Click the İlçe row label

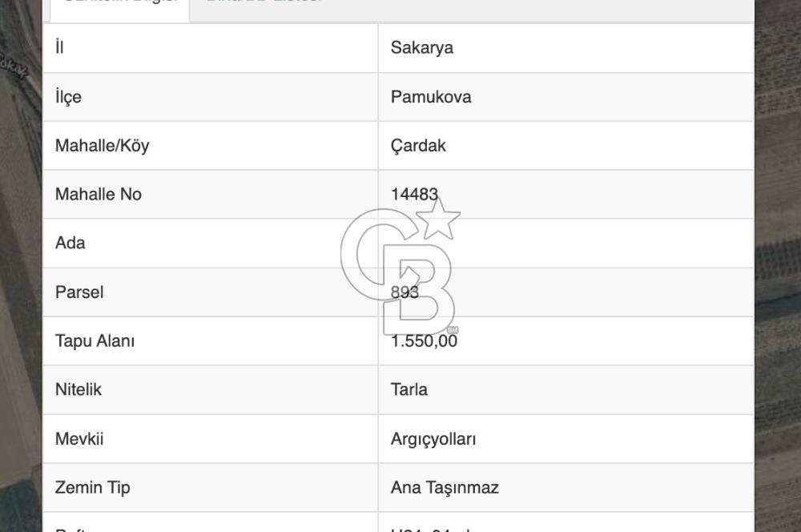point(68,97)
